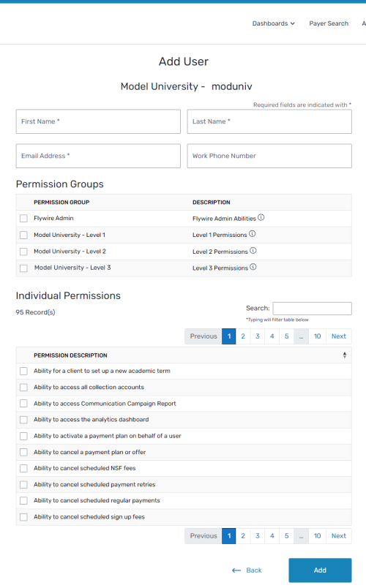
Task: Click Next in bottom pagination
Action: (x=339, y=536)
